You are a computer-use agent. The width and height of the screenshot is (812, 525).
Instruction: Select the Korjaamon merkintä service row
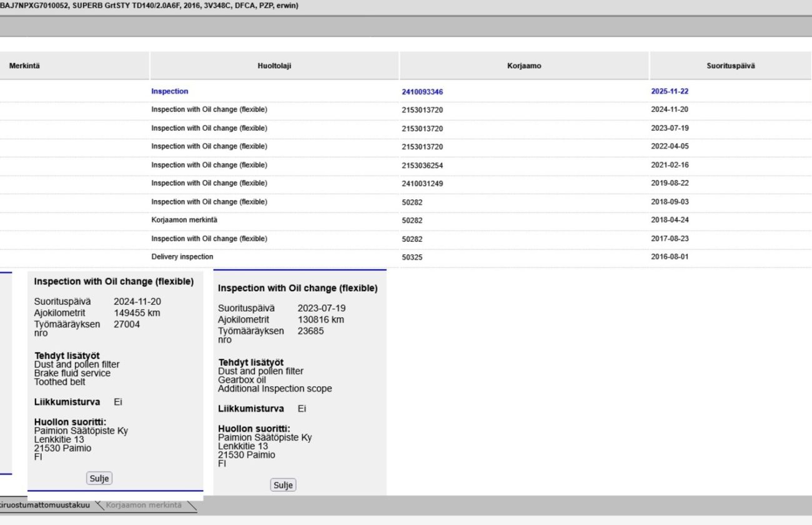184,220
